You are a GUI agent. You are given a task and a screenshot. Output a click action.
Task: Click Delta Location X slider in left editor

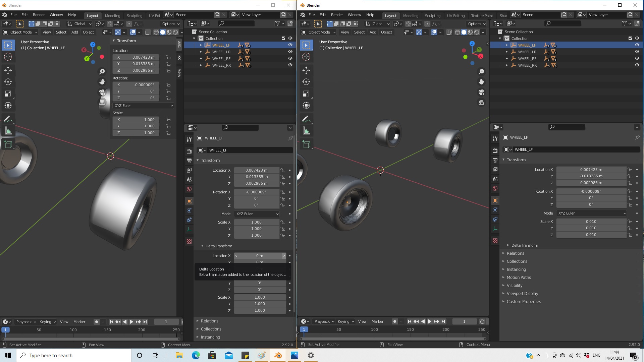coord(260,256)
